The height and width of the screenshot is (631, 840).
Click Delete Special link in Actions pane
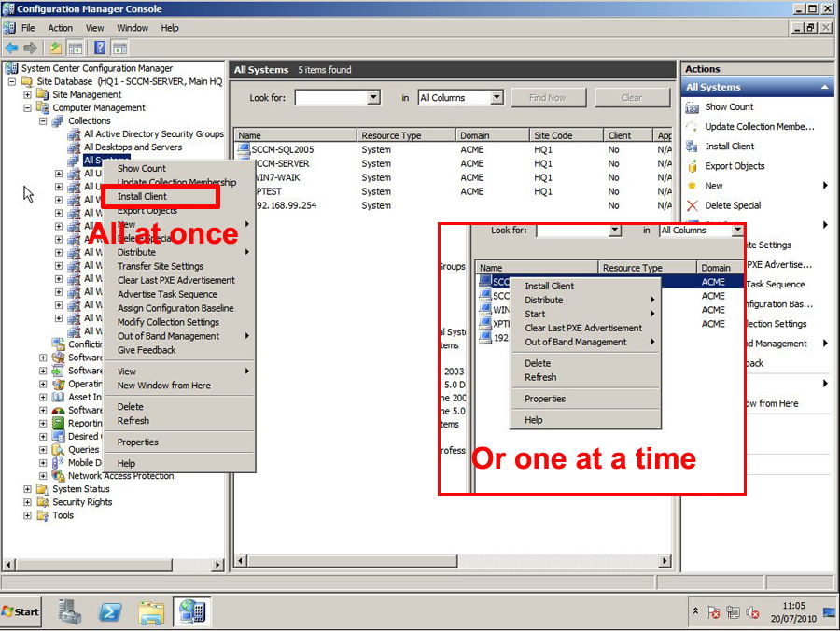pyautogui.click(x=733, y=205)
